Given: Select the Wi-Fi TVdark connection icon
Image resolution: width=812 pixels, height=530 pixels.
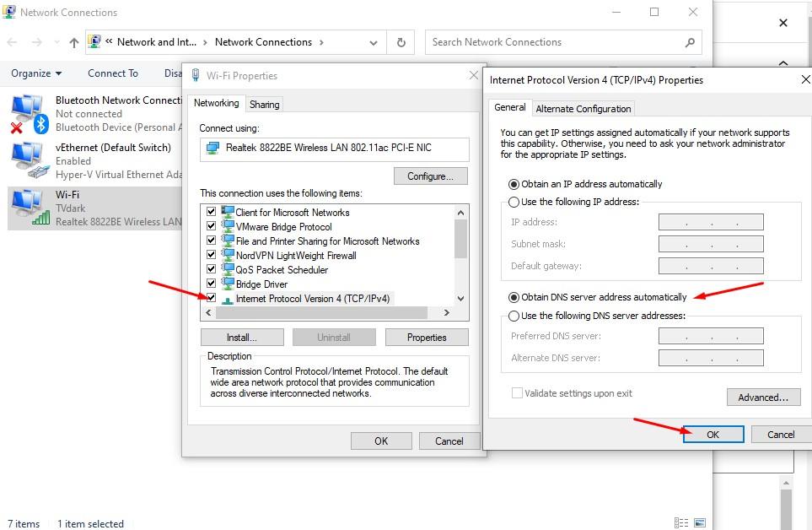Looking at the screenshot, I should [x=22, y=203].
